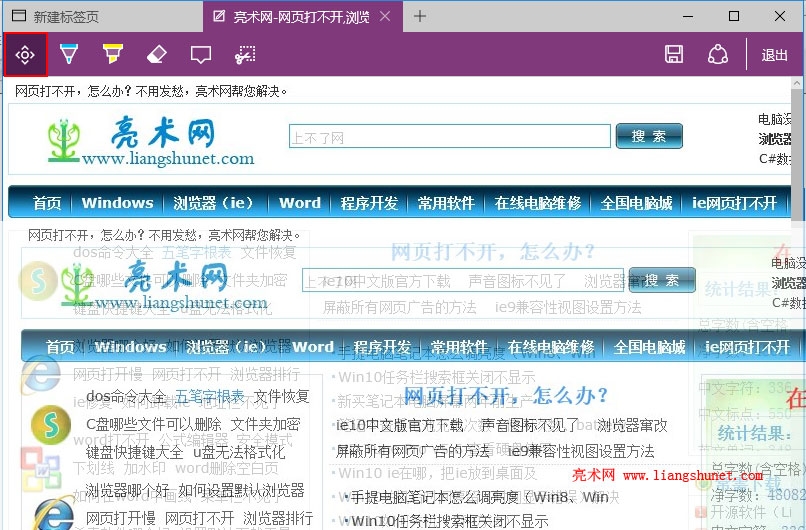806x530 pixels.
Task: Open lower link ie10中文版官方下载
Action: point(400,425)
